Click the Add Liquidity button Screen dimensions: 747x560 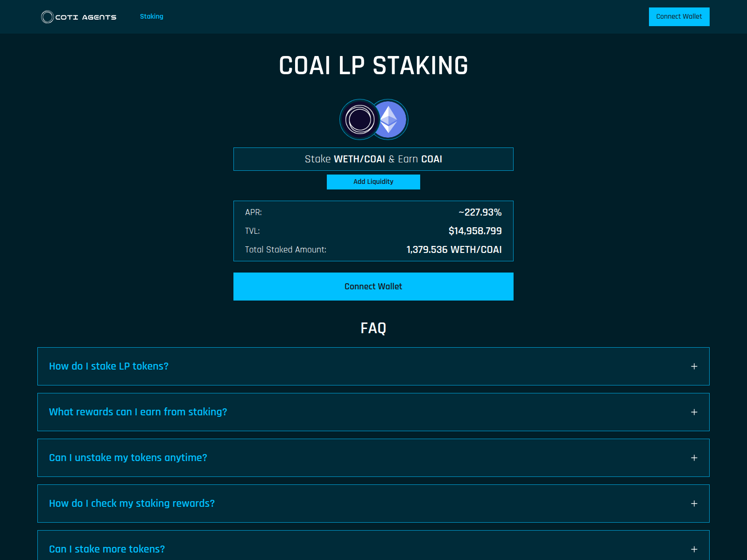[x=373, y=182]
